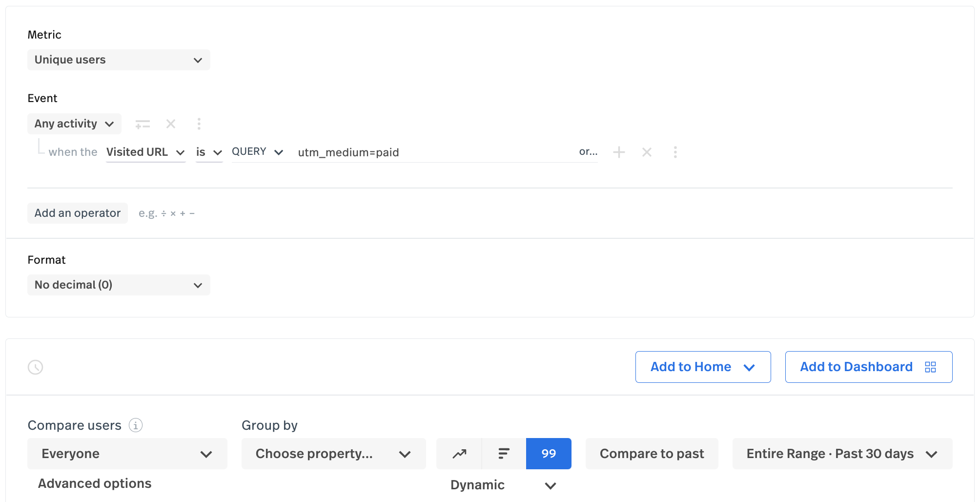Expand the No decimal (0) format dropdown
Screen dimensions: 980x502
(x=119, y=285)
